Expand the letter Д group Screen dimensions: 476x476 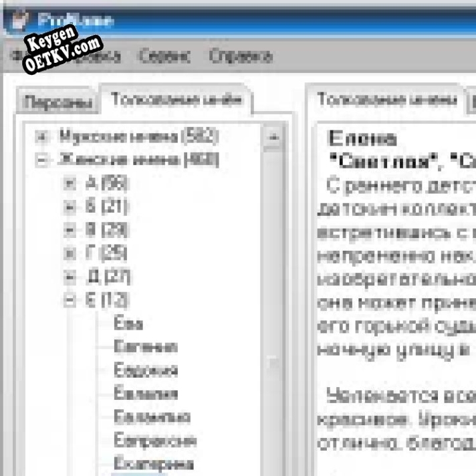point(70,277)
